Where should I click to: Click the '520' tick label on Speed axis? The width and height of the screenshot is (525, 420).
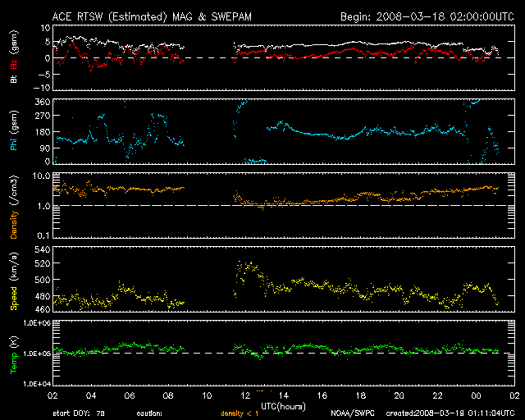tap(43, 263)
